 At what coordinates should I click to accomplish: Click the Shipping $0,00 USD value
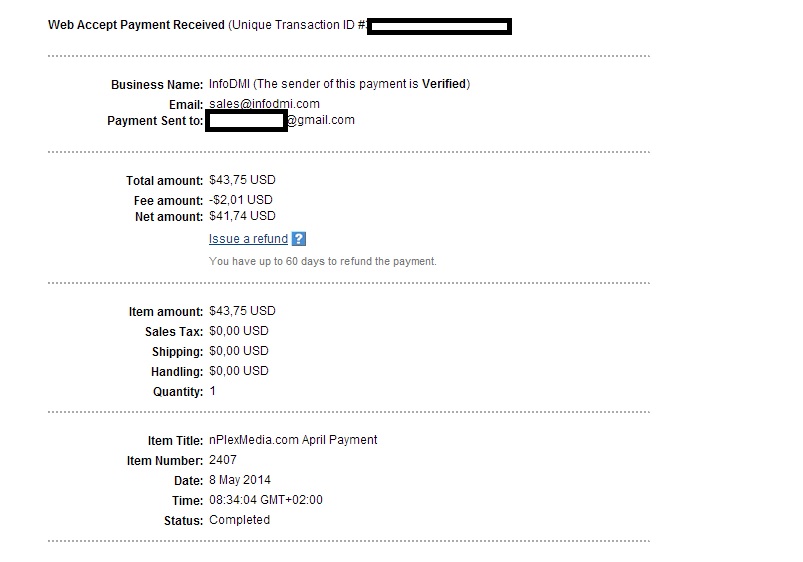239,351
